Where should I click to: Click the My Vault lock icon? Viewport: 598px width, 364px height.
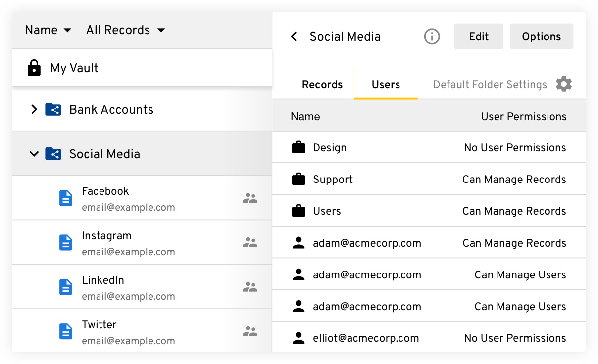tap(34, 68)
